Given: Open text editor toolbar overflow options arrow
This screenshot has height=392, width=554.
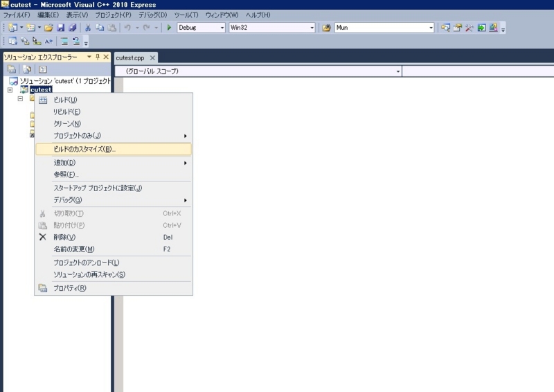Looking at the screenshot, I should [86, 42].
